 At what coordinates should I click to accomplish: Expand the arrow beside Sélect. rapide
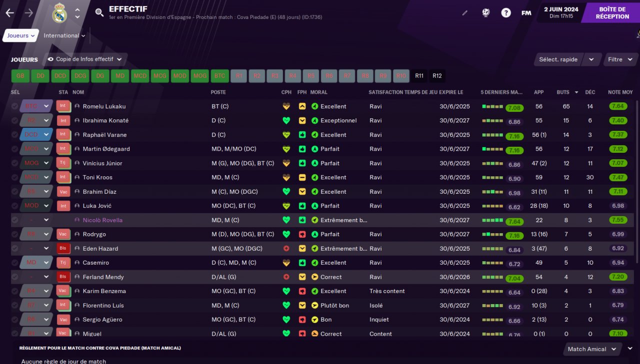point(591,59)
